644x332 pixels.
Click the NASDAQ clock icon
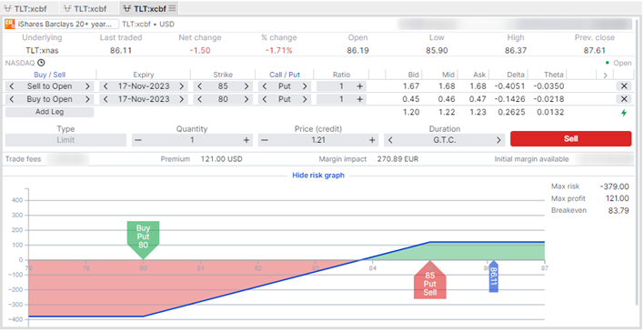[x=41, y=63]
